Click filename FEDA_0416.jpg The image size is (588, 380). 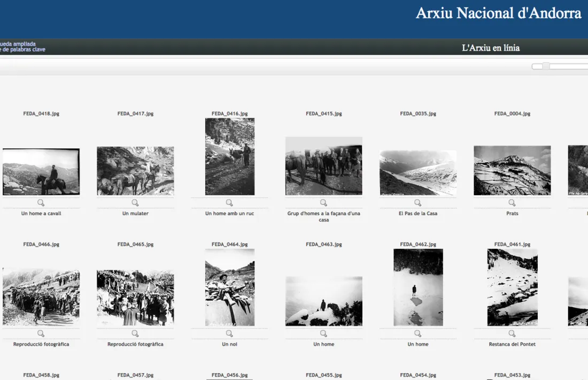tap(229, 113)
